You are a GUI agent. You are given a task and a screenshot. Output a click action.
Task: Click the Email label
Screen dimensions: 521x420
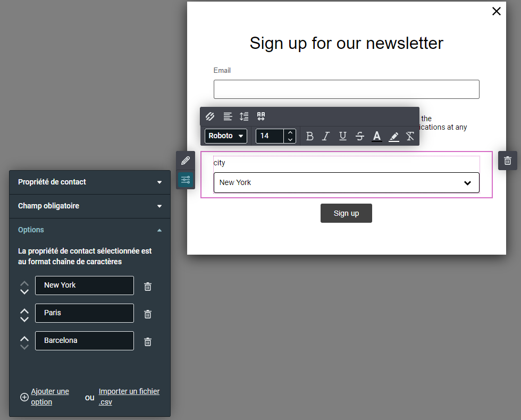click(x=222, y=70)
